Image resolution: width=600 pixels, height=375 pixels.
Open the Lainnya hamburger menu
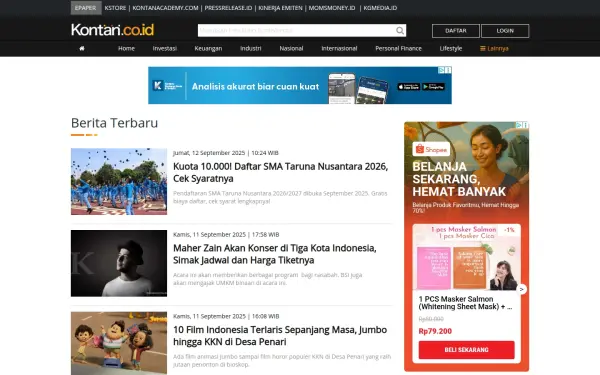[x=494, y=49]
